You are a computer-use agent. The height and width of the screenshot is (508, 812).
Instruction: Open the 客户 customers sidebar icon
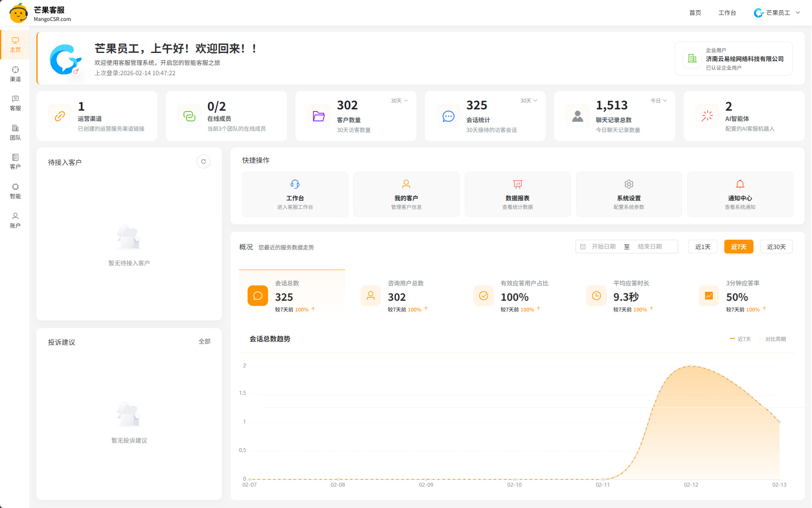point(15,162)
